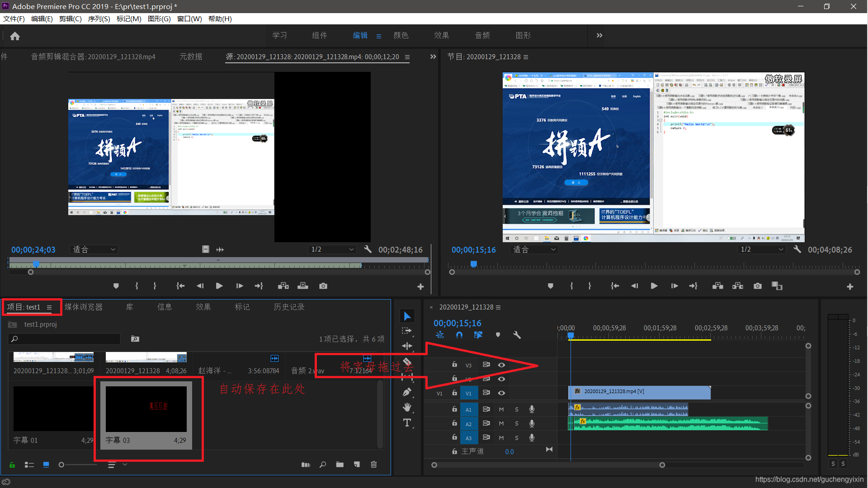Solo audio track A2

517,423
